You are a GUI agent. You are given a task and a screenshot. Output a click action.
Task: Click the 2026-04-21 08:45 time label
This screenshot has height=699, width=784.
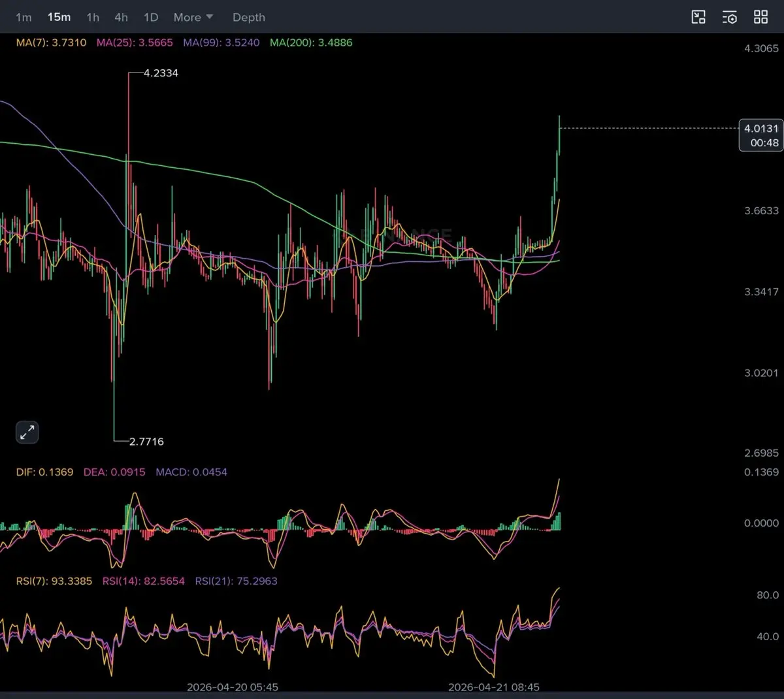point(494,687)
